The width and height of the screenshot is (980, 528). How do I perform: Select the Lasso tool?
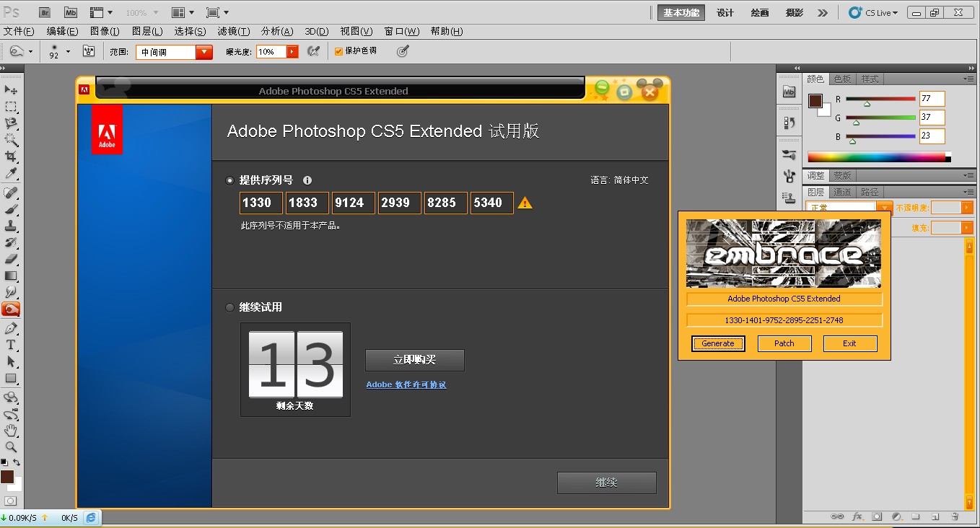tap(11, 123)
